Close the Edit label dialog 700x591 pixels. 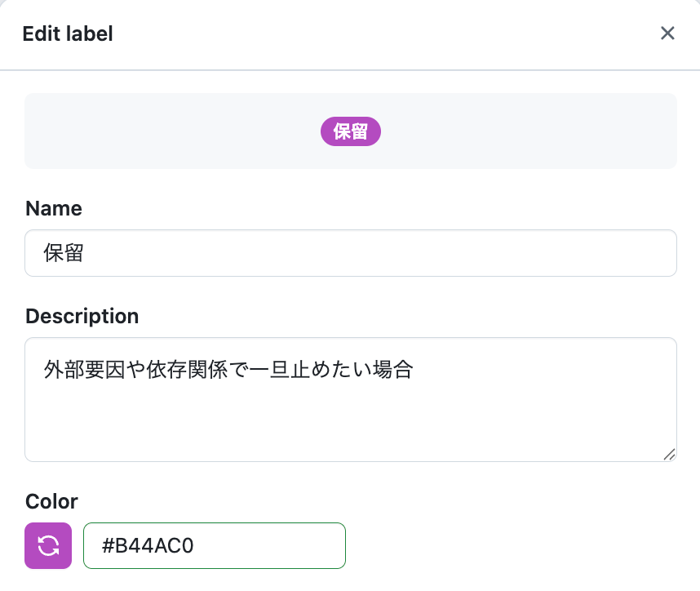[667, 33]
